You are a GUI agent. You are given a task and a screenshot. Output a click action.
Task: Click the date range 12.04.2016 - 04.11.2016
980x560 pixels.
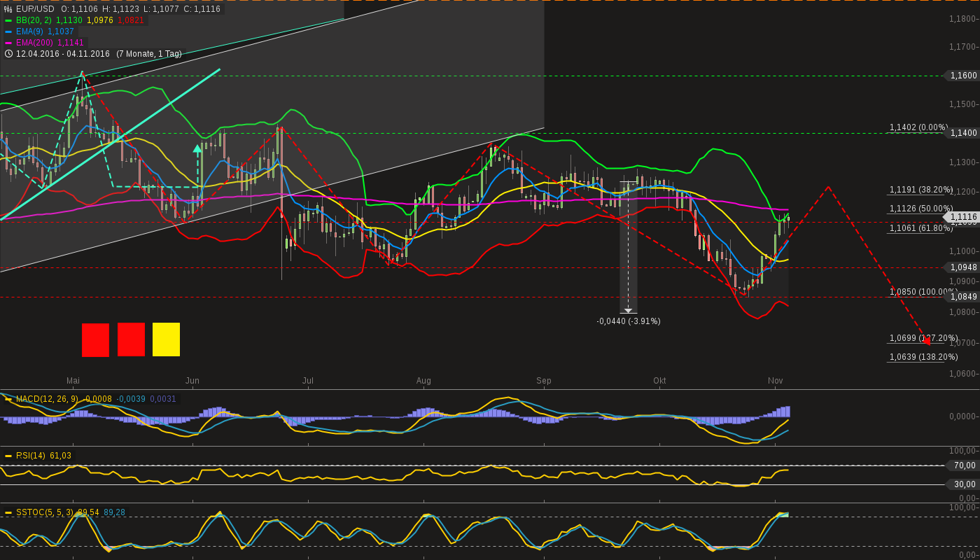(63, 54)
